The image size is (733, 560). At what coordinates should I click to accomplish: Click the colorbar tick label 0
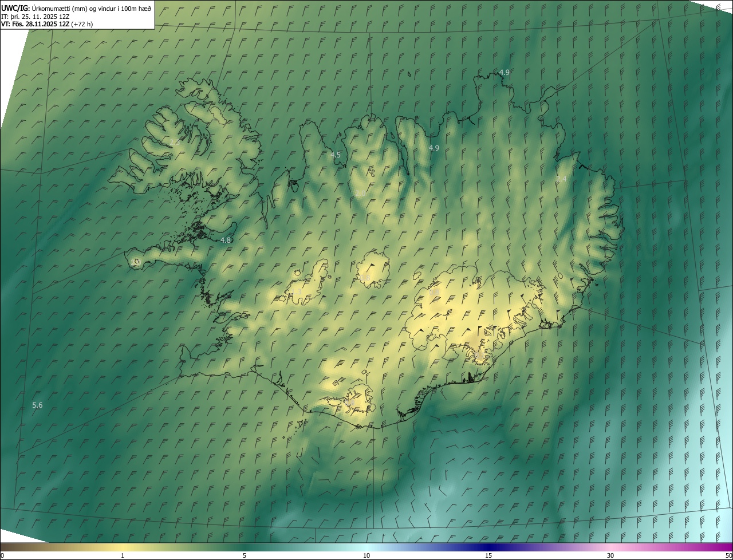(x=2, y=556)
